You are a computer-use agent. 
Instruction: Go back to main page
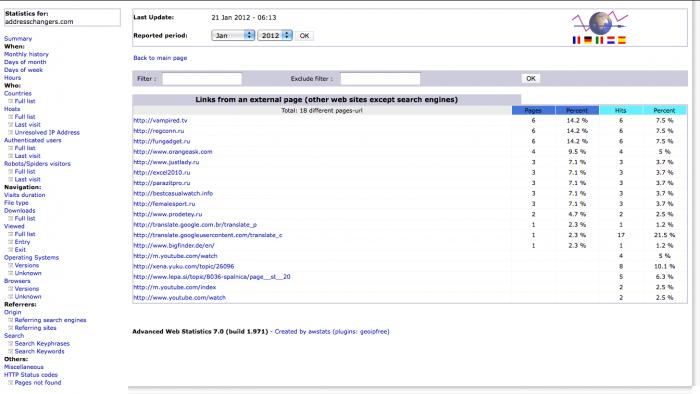pos(160,58)
